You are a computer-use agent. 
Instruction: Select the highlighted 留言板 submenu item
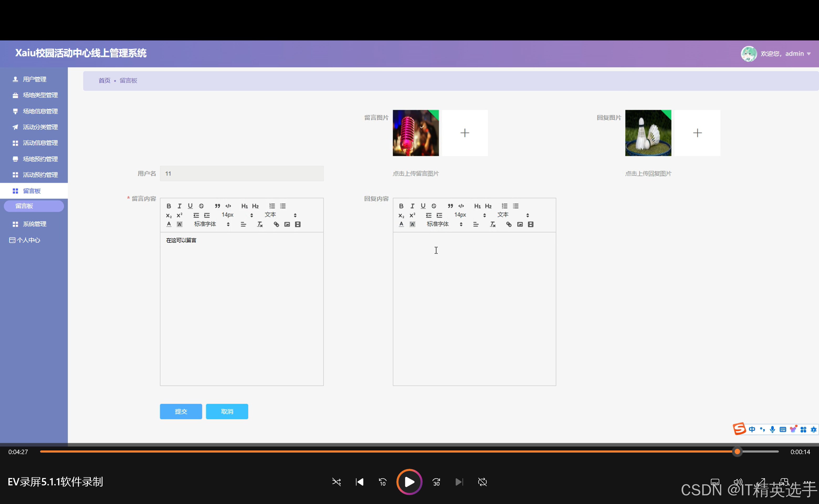click(x=34, y=206)
